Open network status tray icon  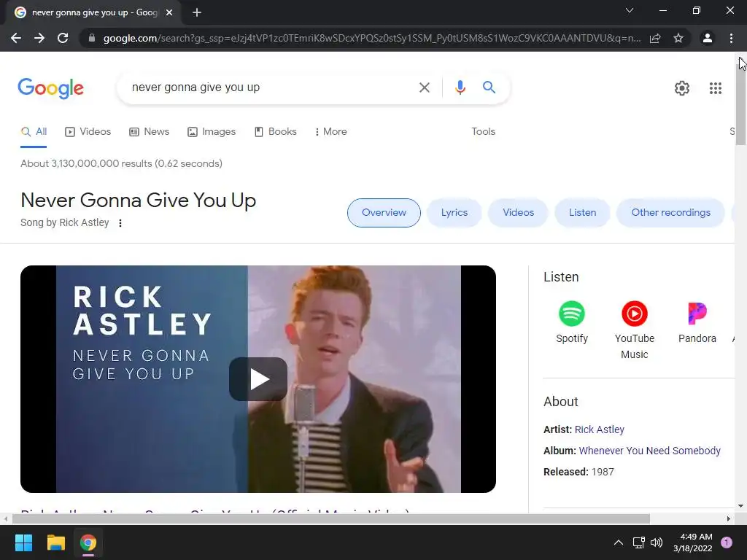(x=639, y=542)
